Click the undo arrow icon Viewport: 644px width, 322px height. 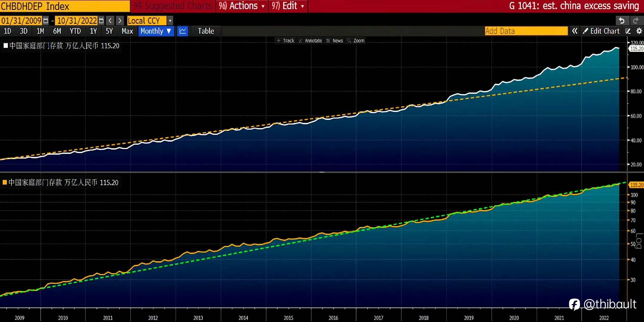(x=622, y=21)
